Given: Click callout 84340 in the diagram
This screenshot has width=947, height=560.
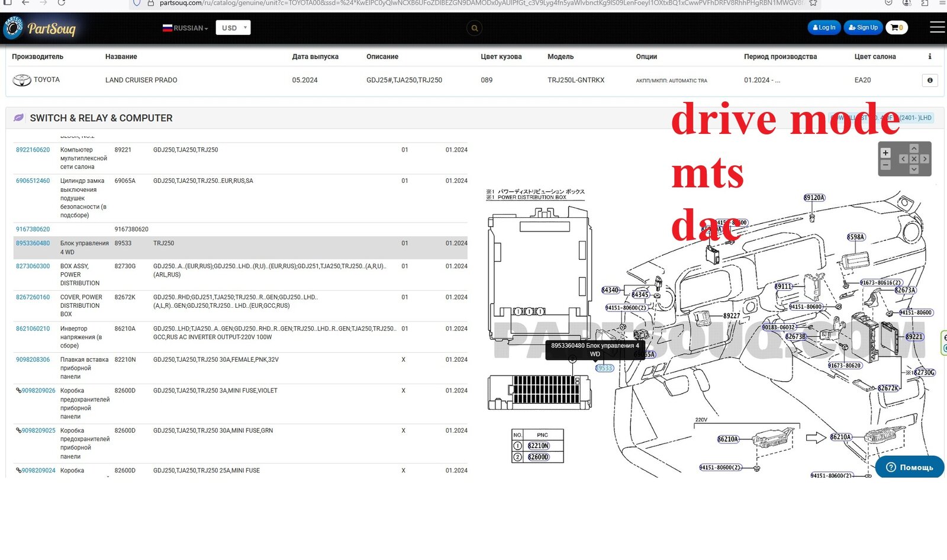Looking at the screenshot, I should click(x=610, y=290).
